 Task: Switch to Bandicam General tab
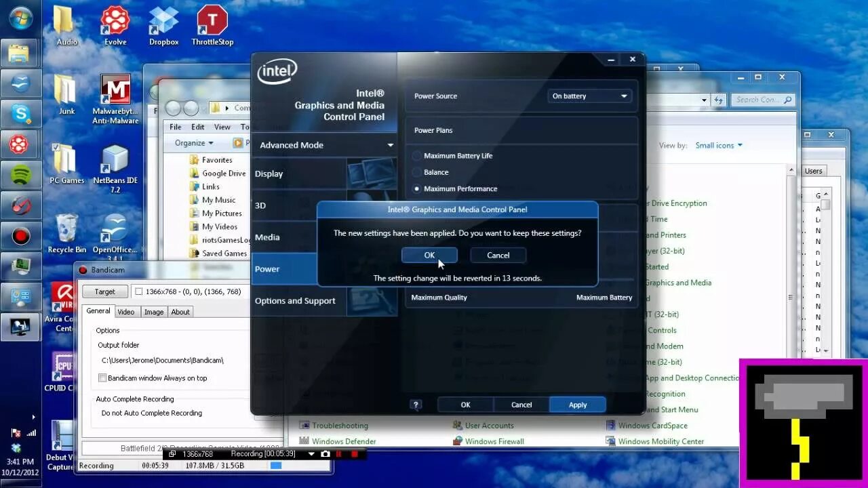click(98, 311)
